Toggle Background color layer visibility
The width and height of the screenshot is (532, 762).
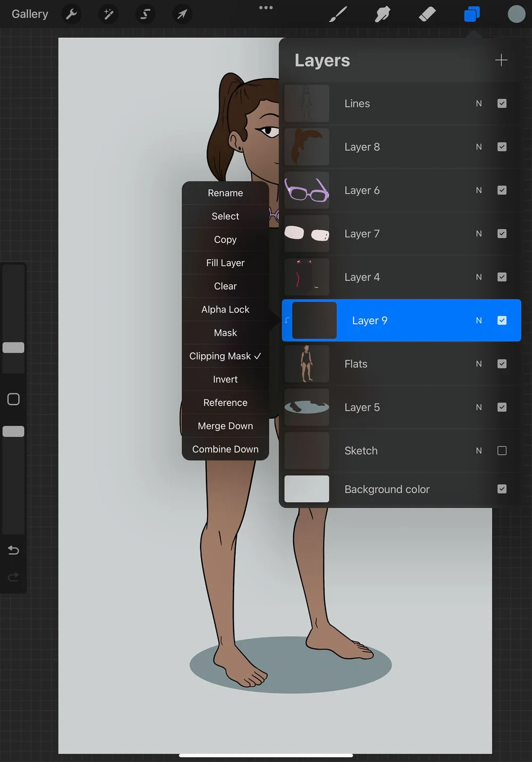tap(502, 488)
